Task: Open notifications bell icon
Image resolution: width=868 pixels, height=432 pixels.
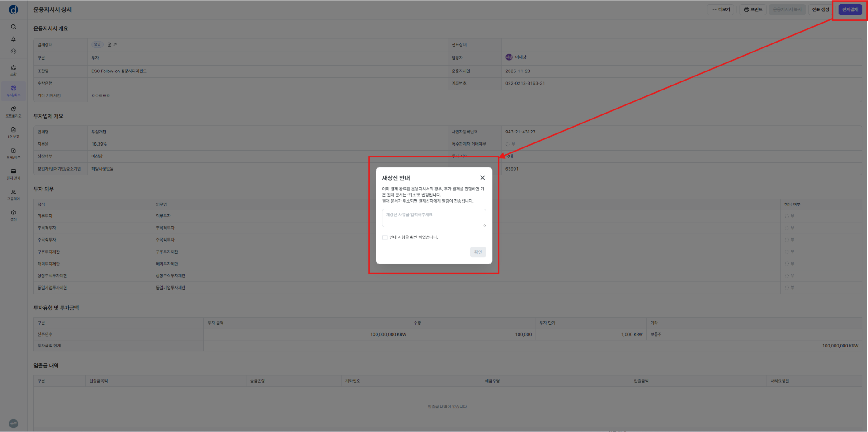Action: 14,39
